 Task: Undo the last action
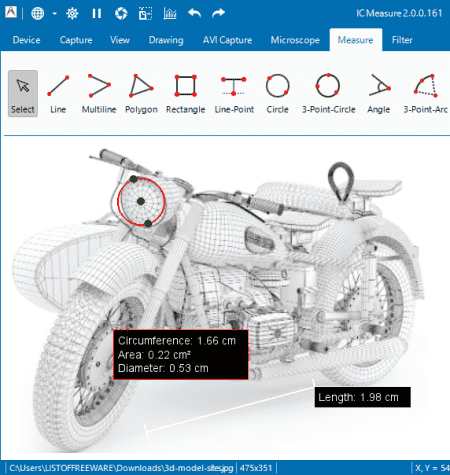194,13
